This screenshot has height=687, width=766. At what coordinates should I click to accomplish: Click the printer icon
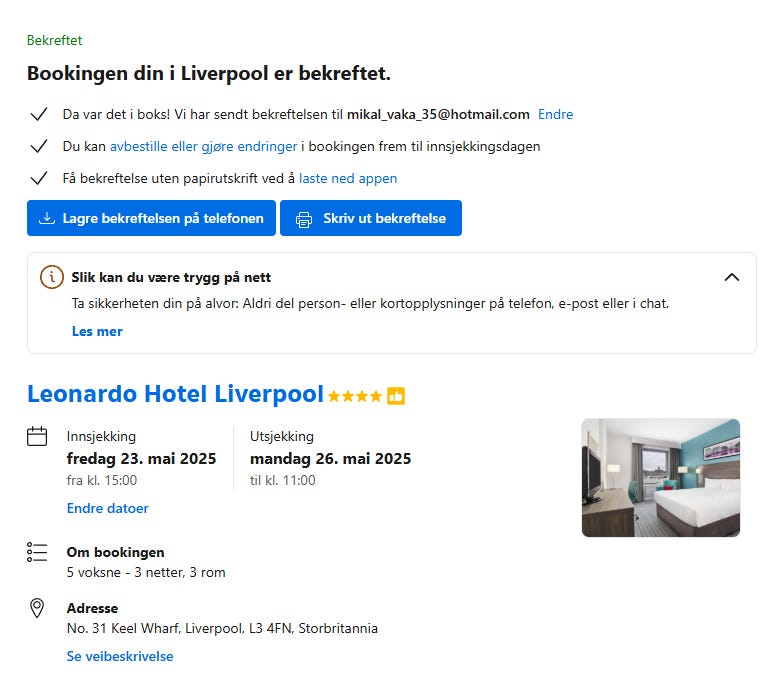pos(303,218)
